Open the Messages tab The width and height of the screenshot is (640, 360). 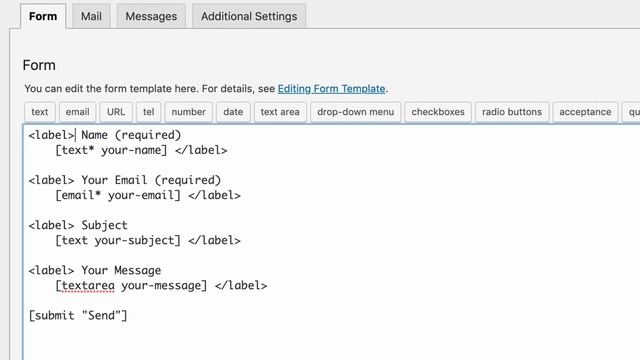tap(151, 16)
